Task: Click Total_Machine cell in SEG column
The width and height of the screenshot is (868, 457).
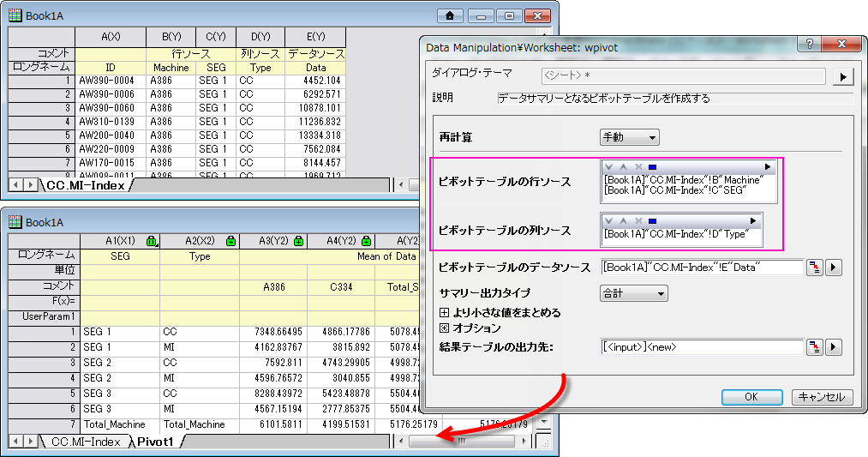Action: coord(120,425)
